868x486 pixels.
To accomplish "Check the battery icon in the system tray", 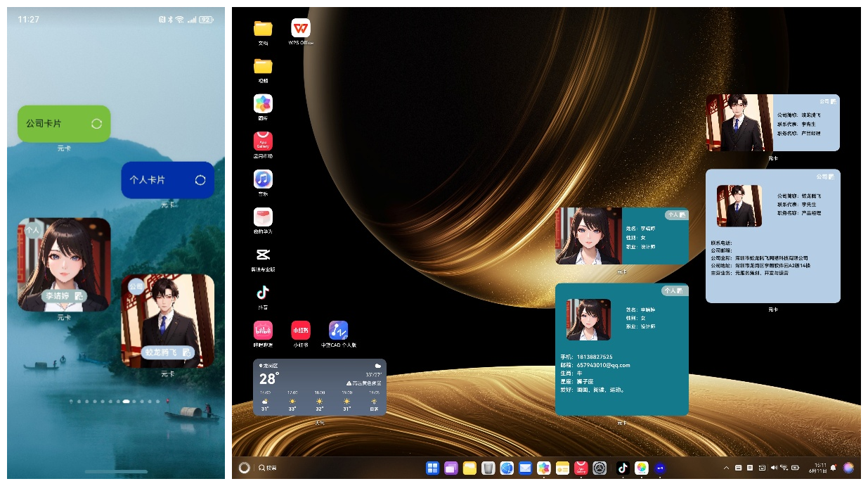I will point(796,468).
